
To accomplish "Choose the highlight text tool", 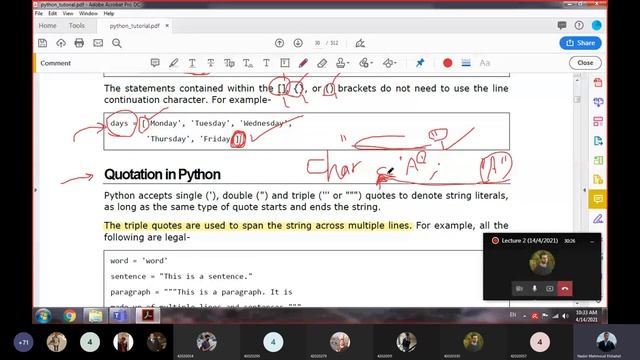I will point(173,63).
